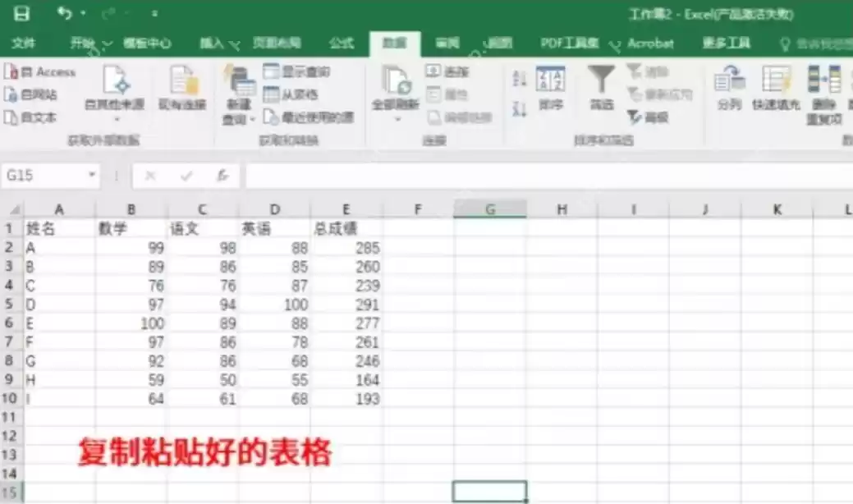
Task: Open the Name Box dropdown arrow
Action: click(x=92, y=175)
